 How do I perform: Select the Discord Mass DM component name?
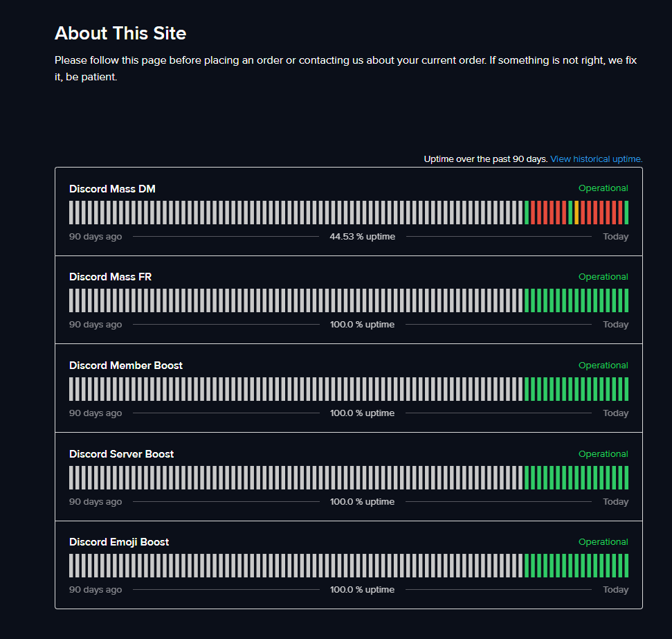112,189
